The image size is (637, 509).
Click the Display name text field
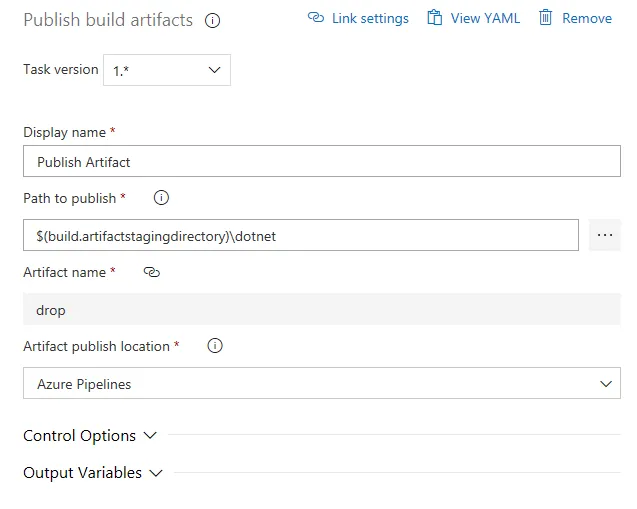coord(321,161)
